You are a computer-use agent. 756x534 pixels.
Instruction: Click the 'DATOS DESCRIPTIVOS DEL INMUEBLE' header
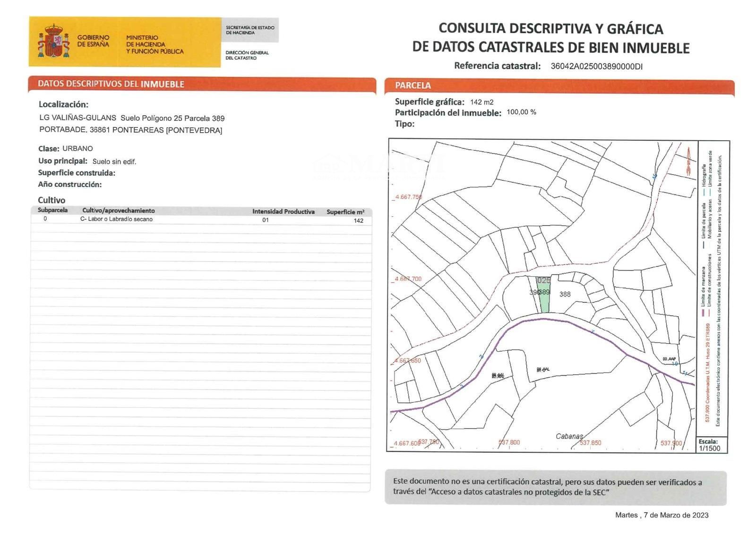pyautogui.click(x=111, y=84)
